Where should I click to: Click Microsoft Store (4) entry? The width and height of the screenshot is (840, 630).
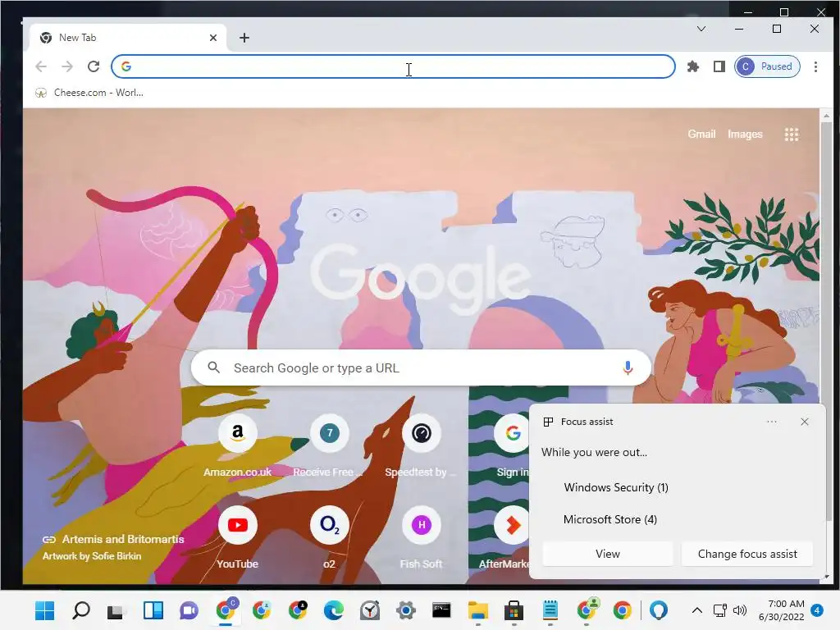(610, 519)
